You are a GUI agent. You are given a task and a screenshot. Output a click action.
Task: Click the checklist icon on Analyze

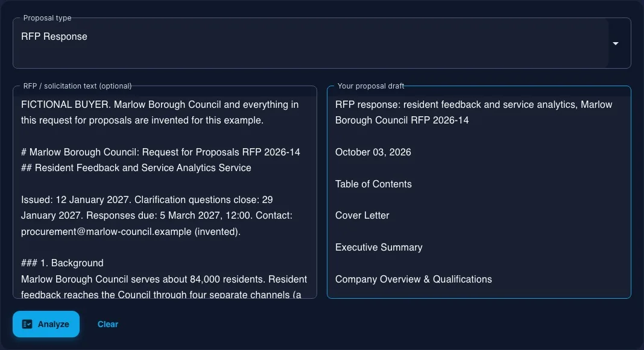pos(27,324)
